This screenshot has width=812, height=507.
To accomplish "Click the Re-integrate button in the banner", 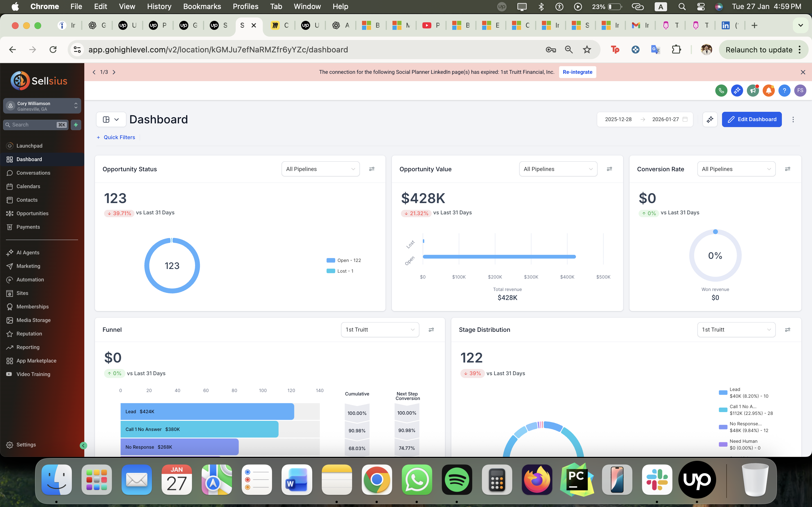I will [x=577, y=72].
